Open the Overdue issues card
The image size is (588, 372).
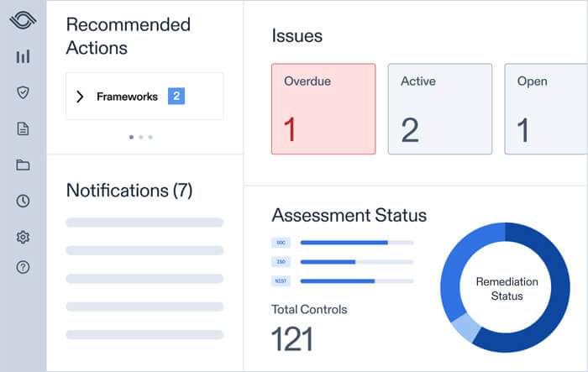(324, 109)
